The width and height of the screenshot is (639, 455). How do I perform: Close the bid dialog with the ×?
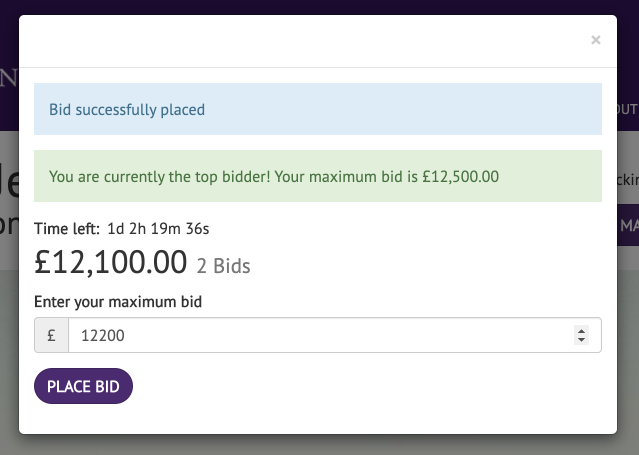596,41
